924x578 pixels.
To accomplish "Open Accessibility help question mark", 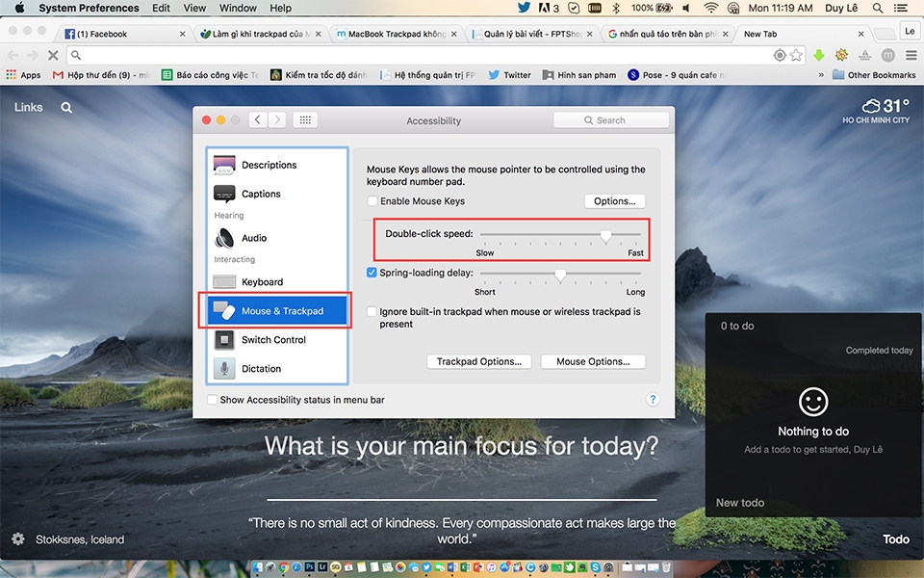I will [x=653, y=399].
